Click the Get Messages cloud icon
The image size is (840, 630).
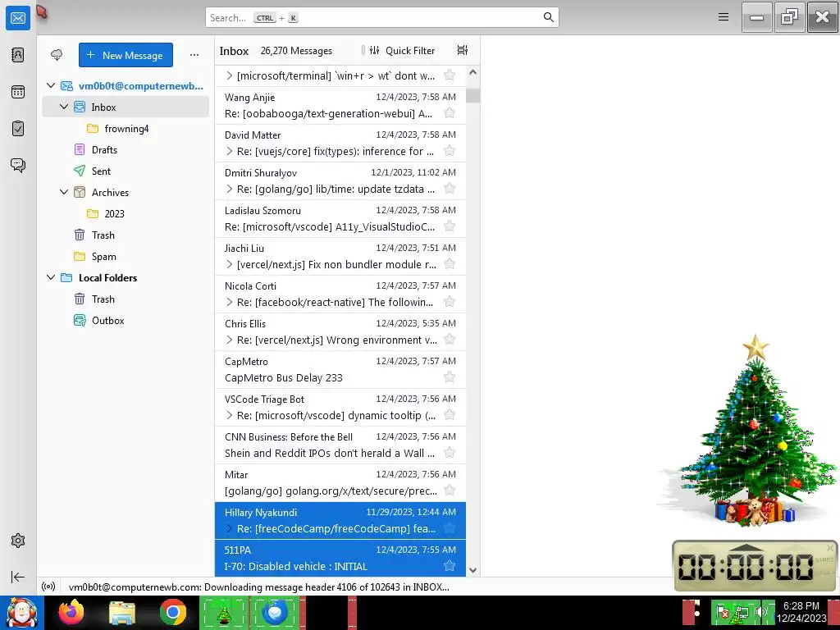57,55
